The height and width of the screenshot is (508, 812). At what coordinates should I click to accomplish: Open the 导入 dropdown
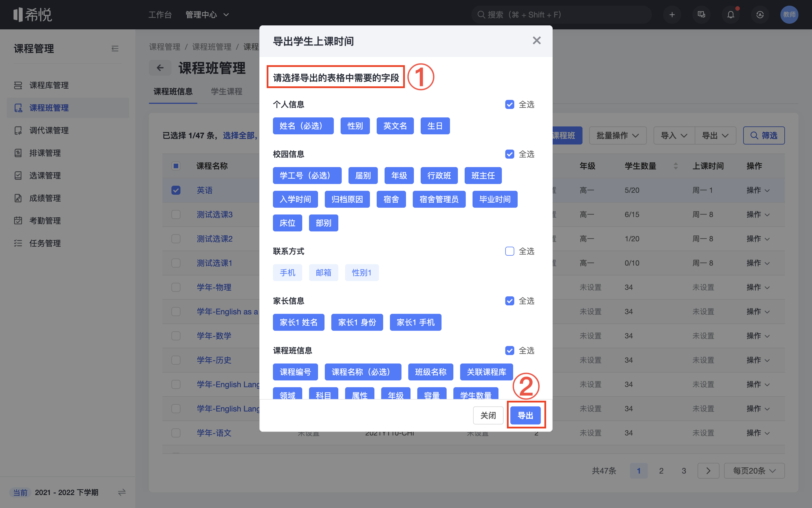pyautogui.click(x=674, y=135)
